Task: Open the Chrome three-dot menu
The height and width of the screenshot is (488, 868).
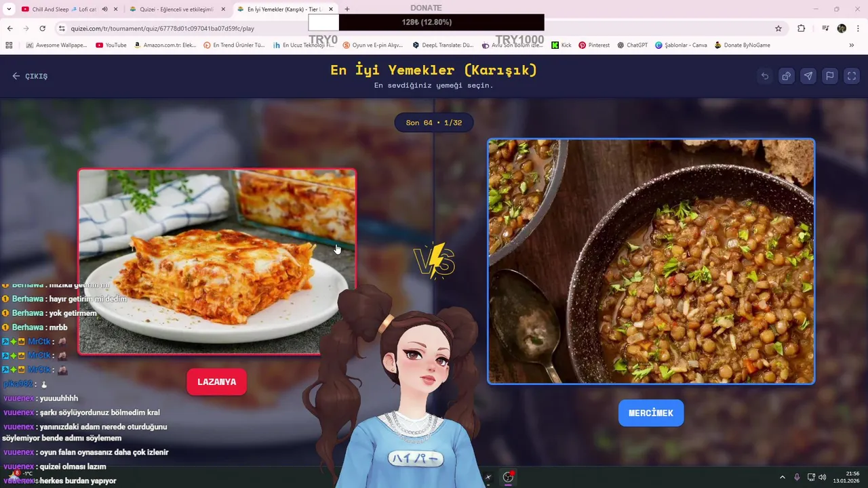Action: coord(859,28)
